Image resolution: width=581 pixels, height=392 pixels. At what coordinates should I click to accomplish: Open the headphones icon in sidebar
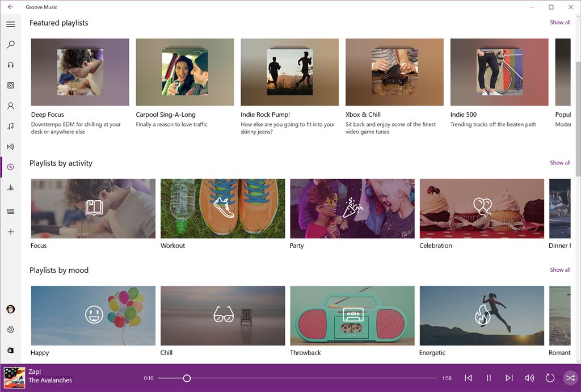[11, 65]
